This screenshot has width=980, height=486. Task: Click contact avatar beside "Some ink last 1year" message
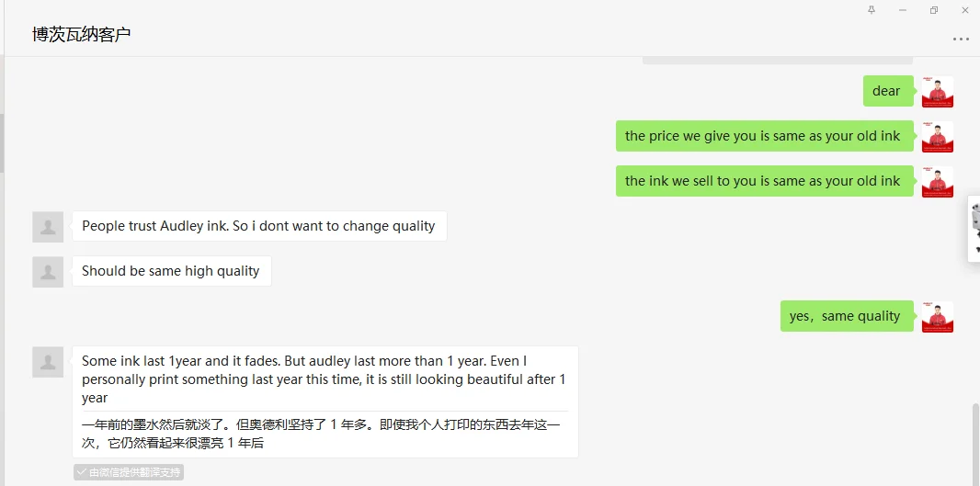48,361
